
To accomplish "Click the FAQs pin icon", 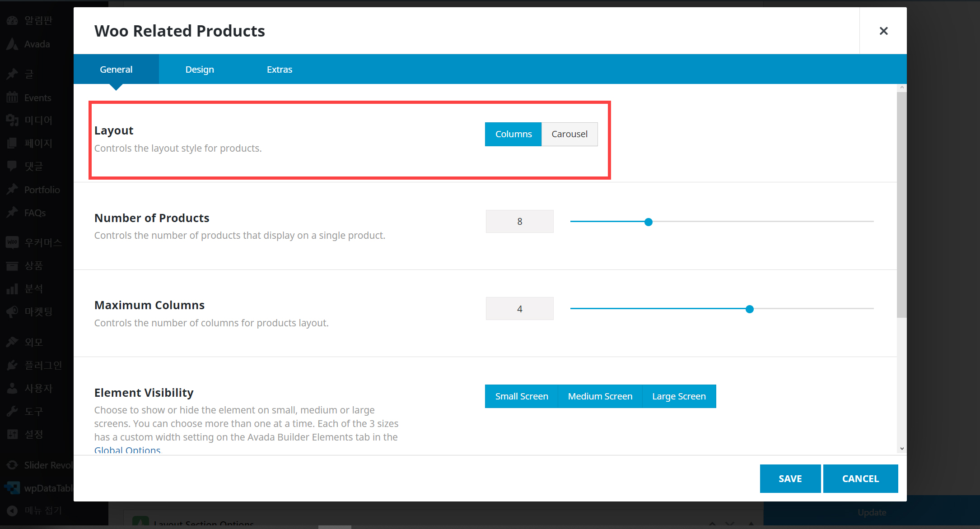I will point(12,213).
